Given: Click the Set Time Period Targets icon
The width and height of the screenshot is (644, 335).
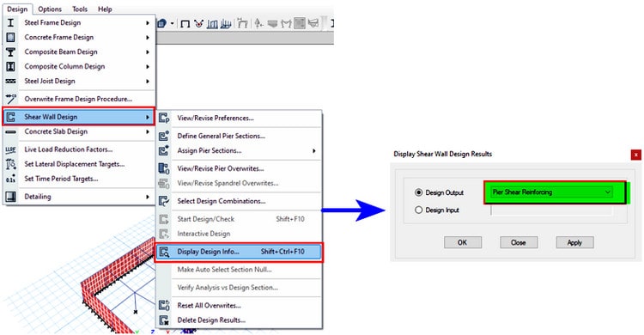Looking at the screenshot, I should point(10,179).
